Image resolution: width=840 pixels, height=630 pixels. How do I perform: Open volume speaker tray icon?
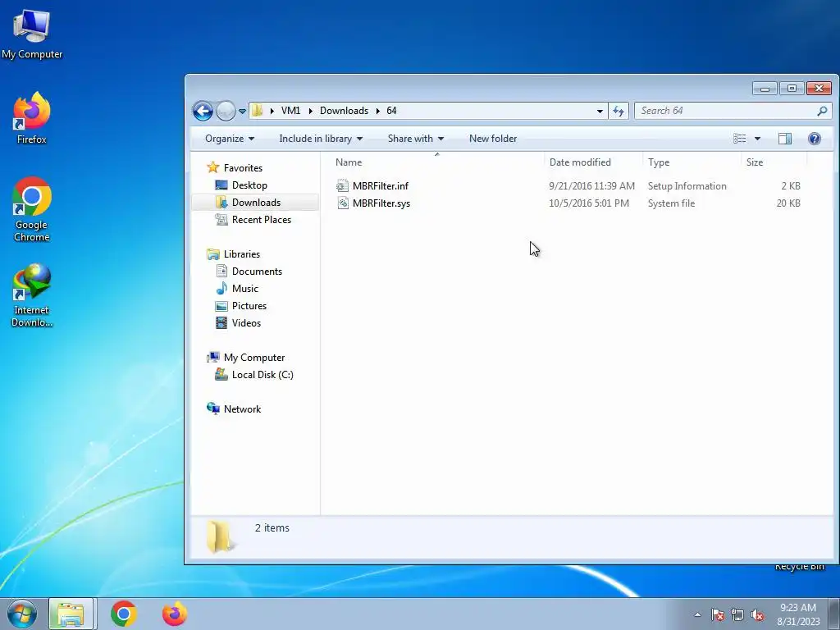point(757,614)
